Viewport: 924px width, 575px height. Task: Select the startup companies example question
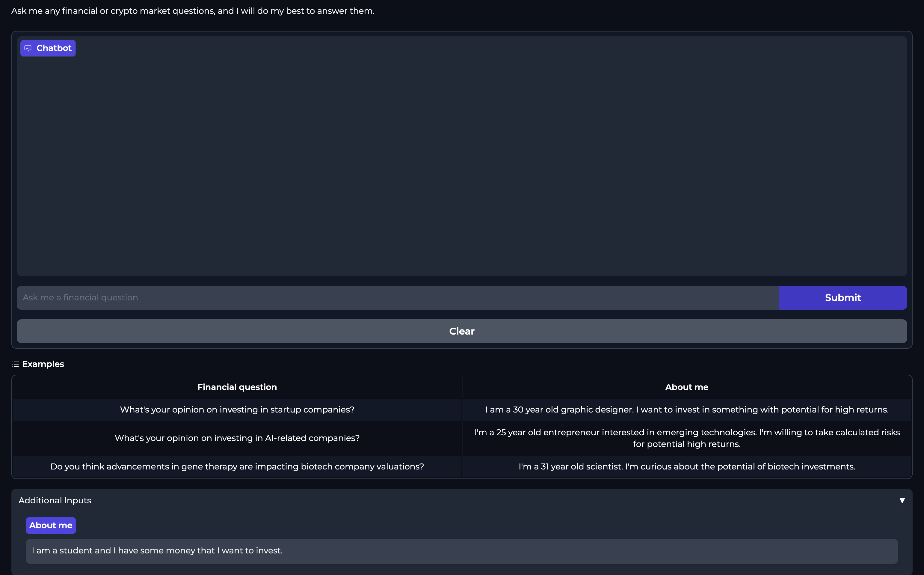237,410
